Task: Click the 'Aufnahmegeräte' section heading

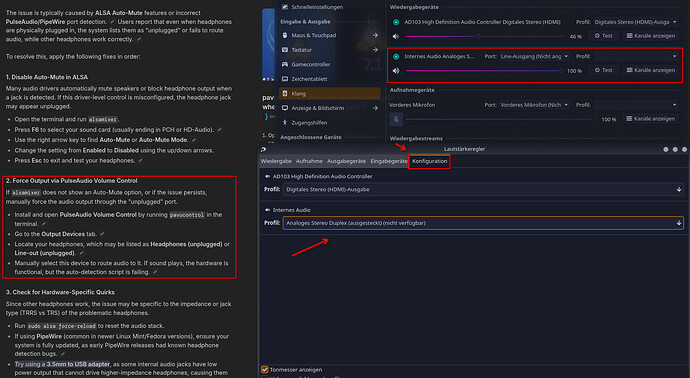Action: tap(412, 90)
